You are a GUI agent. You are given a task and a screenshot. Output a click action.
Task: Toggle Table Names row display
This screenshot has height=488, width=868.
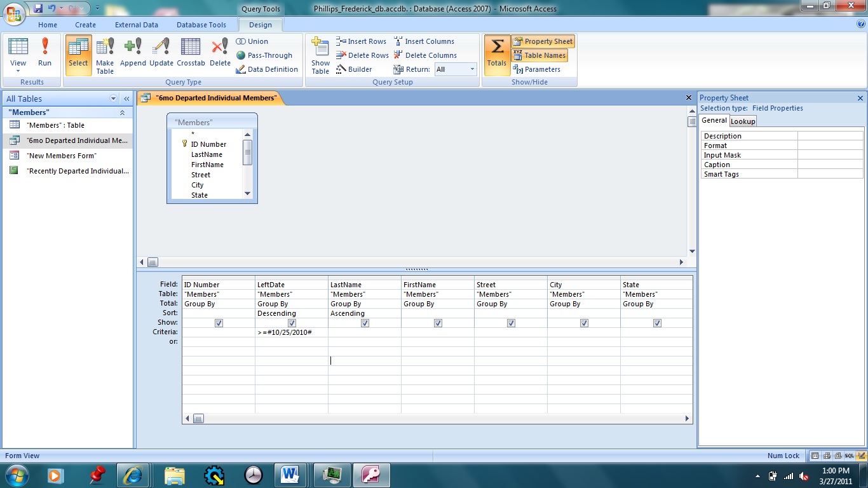tap(539, 55)
